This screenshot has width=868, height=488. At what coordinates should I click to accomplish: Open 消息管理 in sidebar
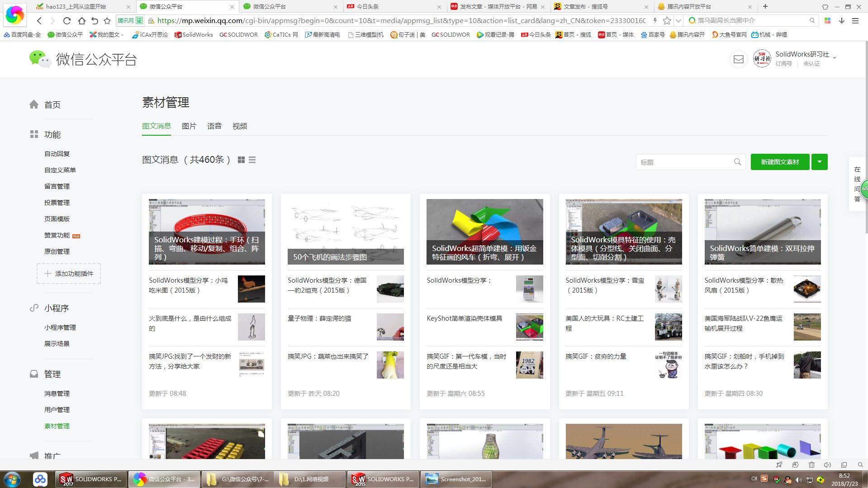click(57, 393)
